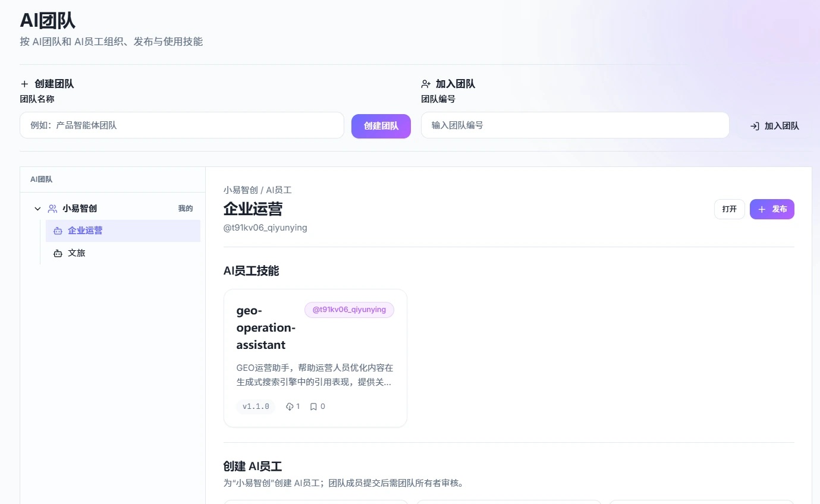Click the 加入团队 button with arrow
Image resolution: width=820 pixels, height=504 pixels.
774,126
